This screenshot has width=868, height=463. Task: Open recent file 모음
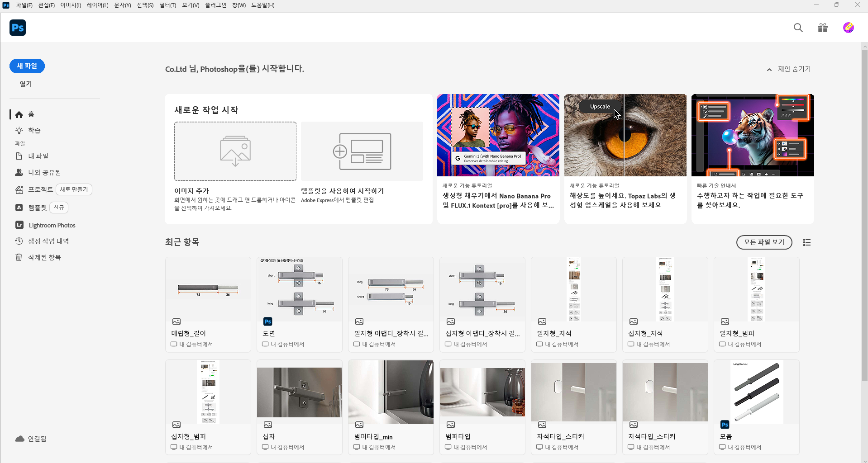(x=757, y=407)
